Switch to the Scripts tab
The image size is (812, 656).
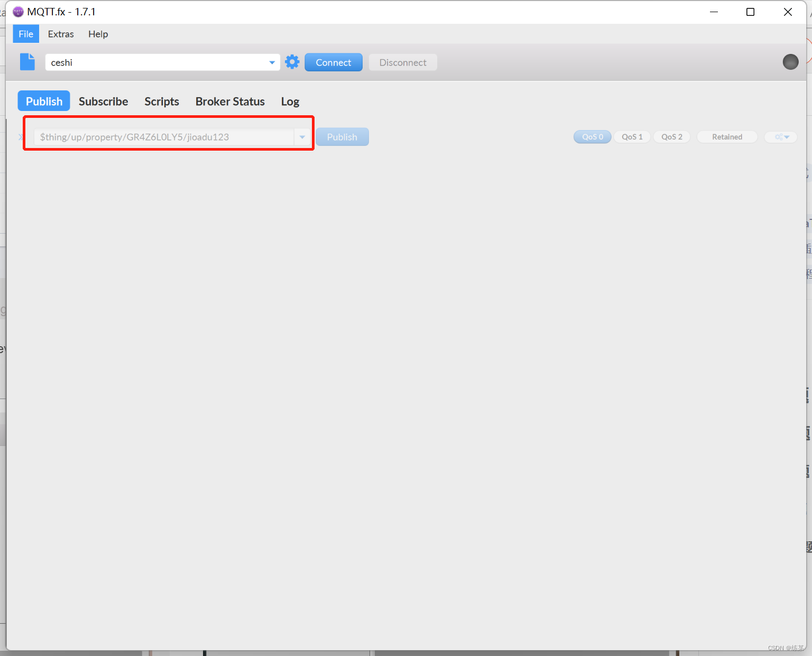pyautogui.click(x=162, y=101)
